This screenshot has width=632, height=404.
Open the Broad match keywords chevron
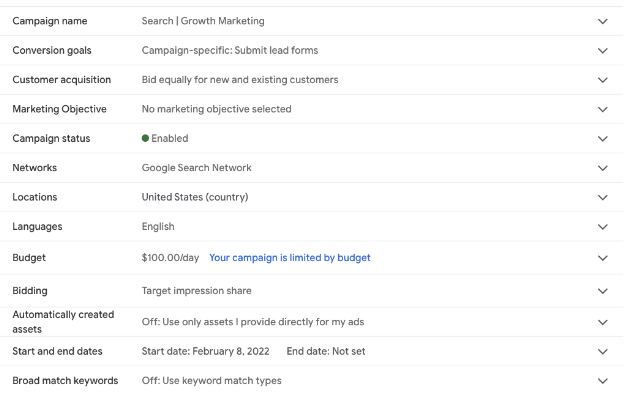pos(602,381)
